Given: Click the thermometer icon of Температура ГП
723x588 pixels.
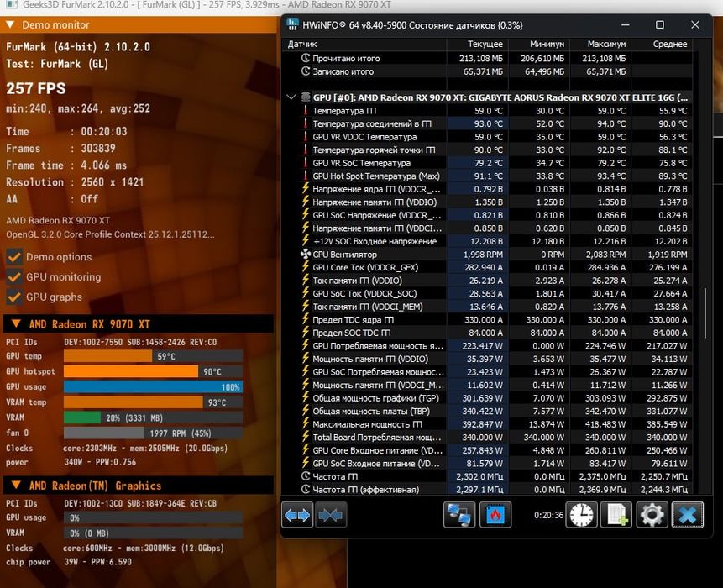Looking at the screenshot, I should coord(306,111).
